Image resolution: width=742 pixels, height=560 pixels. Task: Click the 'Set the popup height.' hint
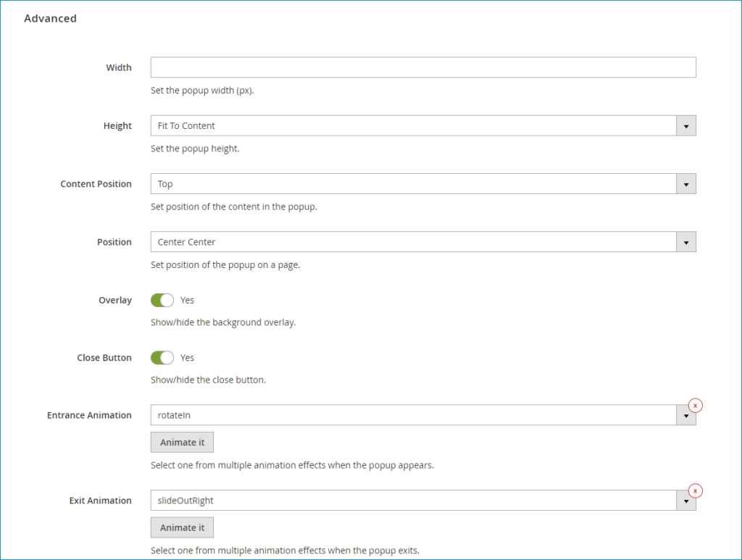(195, 149)
